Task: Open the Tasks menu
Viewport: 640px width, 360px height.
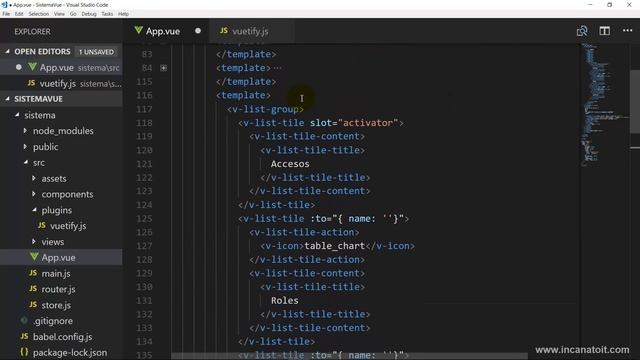Action: pos(107,14)
